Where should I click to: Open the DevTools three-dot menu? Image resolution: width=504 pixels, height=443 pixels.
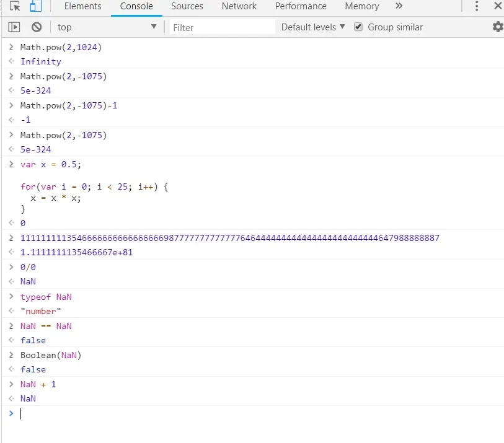(477, 6)
